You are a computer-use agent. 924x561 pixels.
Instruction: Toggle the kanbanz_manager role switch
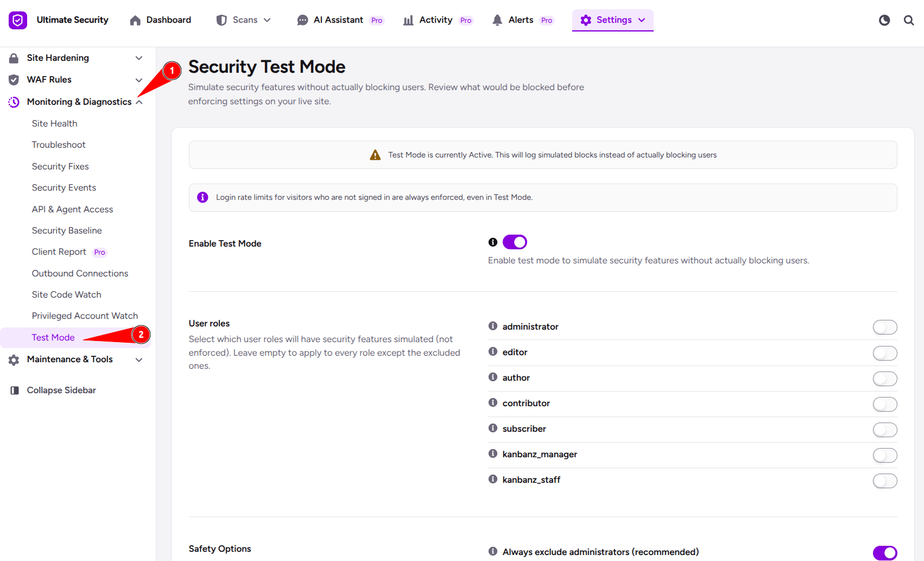click(x=885, y=455)
